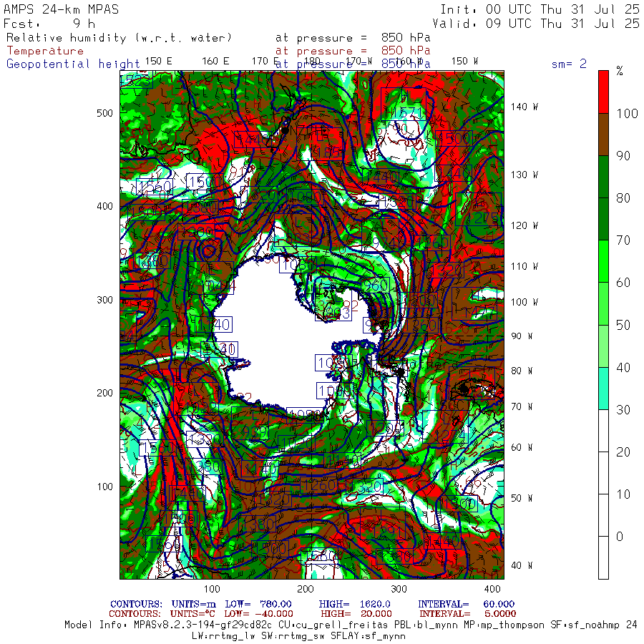The image size is (644, 644).
Task: Click the '50 W' longitude label
Action: click(x=522, y=498)
